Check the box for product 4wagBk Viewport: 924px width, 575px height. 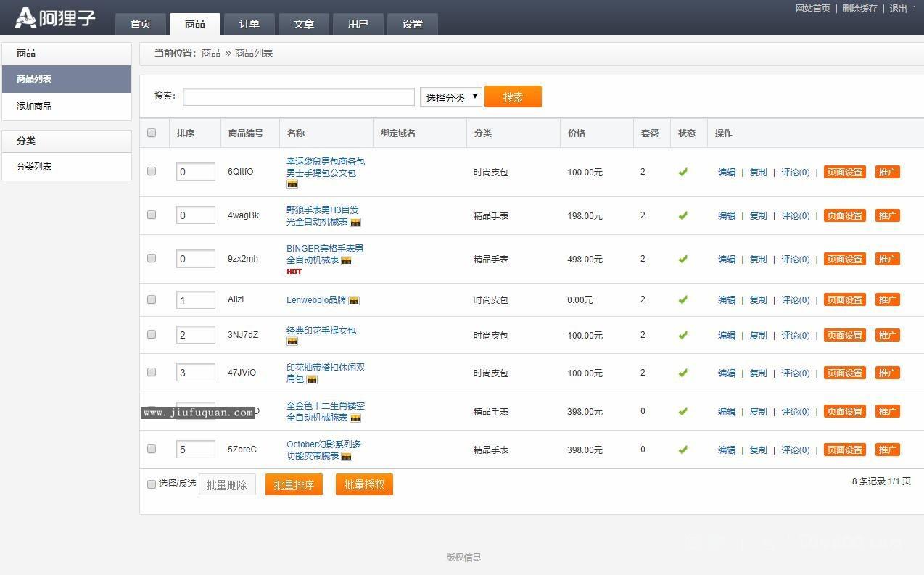152,215
